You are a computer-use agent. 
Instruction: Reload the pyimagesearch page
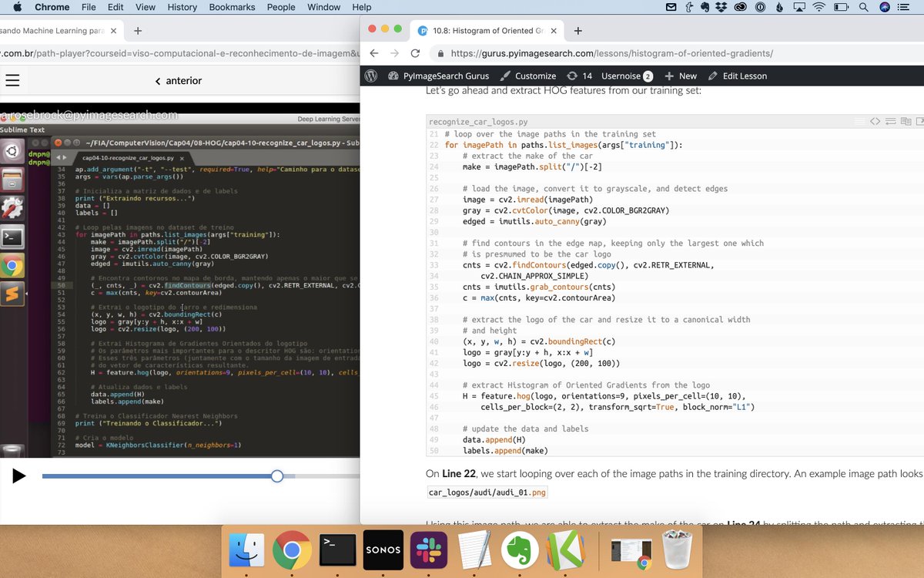[x=415, y=54]
